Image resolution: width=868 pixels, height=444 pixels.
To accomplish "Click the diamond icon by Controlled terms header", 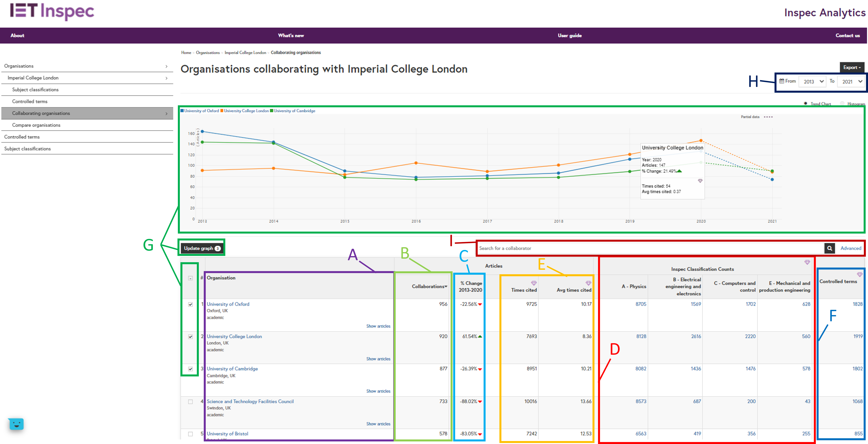I will (x=860, y=274).
